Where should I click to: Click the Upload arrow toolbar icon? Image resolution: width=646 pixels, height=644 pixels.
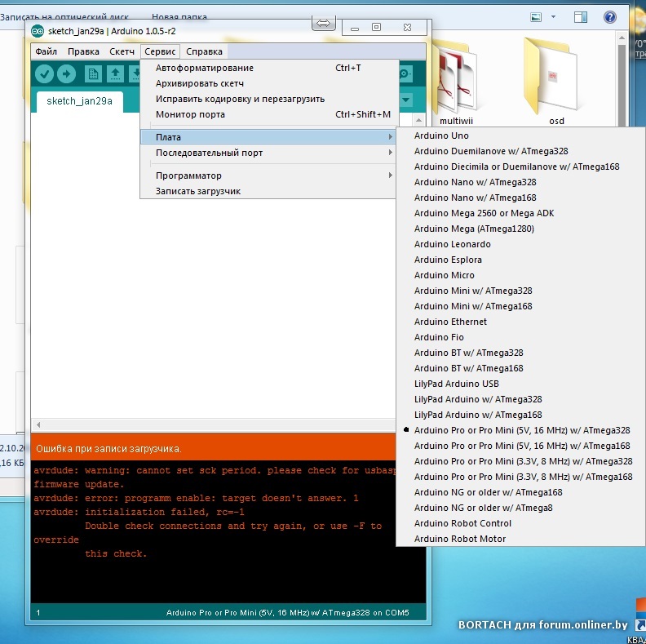pyautogui.click(x=66, y=74)
